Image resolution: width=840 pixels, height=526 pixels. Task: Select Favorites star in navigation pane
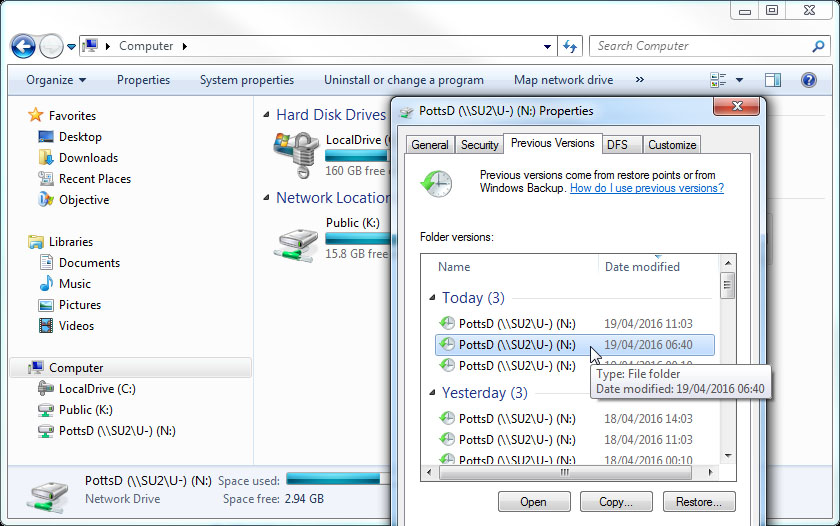[35, 115]
